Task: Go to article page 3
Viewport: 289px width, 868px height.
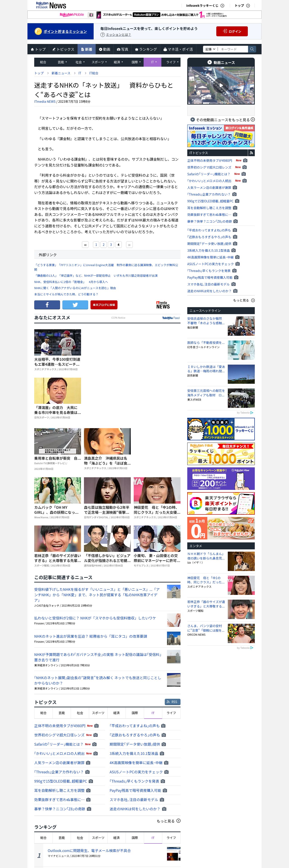Action: click(111, 245)
